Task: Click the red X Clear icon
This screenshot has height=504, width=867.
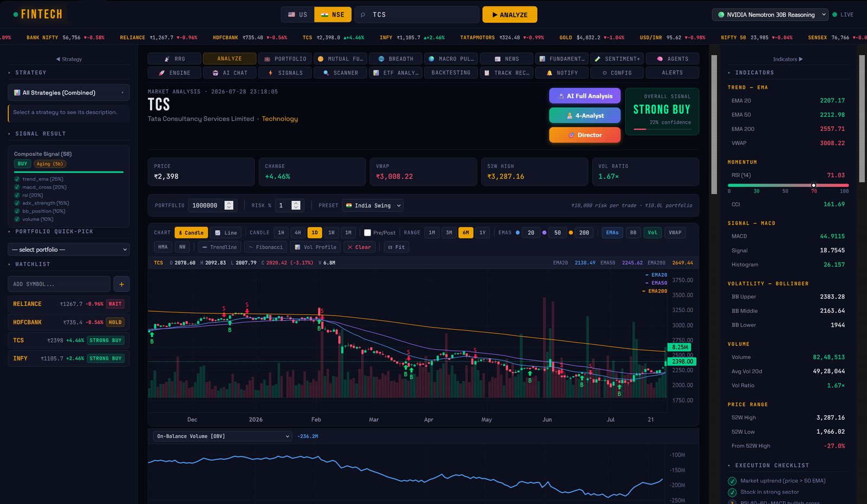Action: 350,247
